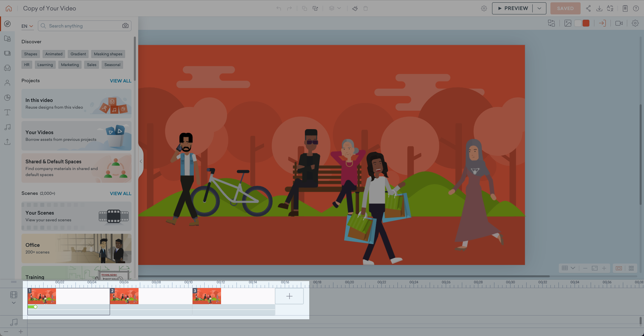The height and width of the screenshot is (336, 644).
Task: Toggle the grid overlay above the timeline
Action: 565,268
